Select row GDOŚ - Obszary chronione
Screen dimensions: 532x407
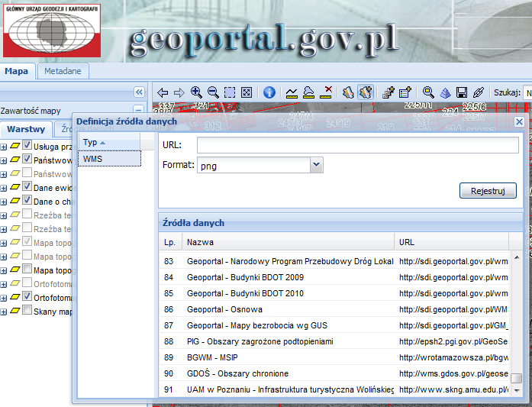click(335, 373)
